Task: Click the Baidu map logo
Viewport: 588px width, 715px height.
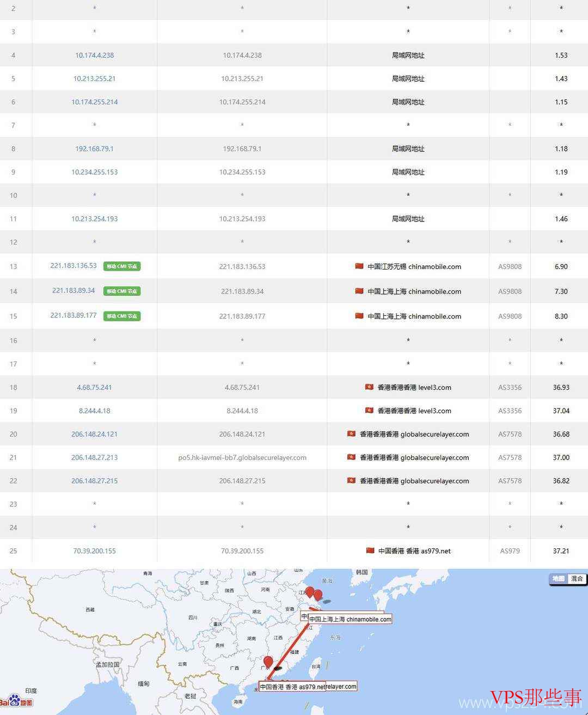Action: click(x=16, y=700)
